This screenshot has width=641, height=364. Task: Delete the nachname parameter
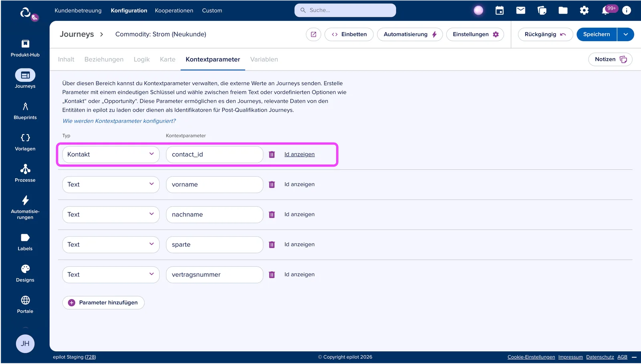click(x=272, y=215)
